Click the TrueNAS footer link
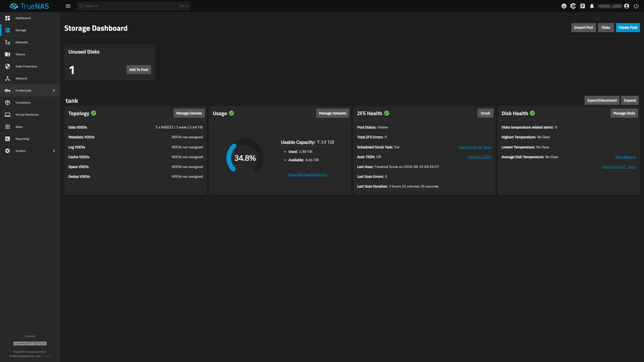The height and width of the screenshot is (362, 644). click(46, 356)
